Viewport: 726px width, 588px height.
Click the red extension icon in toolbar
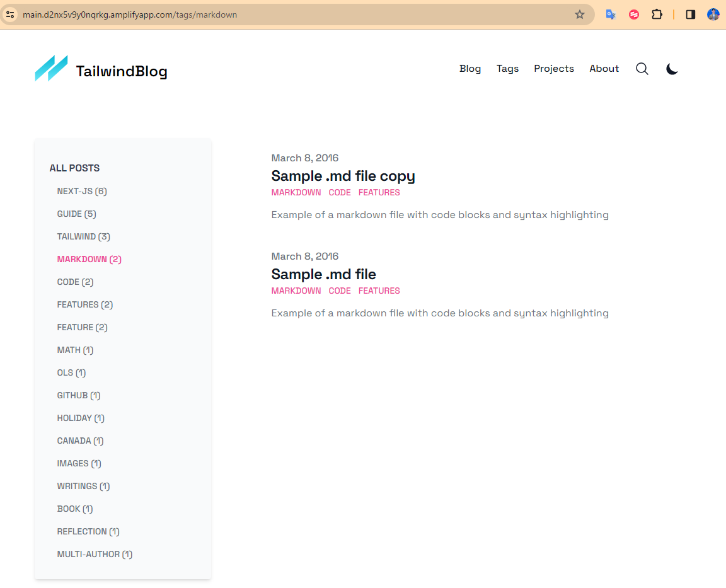(x=634, y=14)
